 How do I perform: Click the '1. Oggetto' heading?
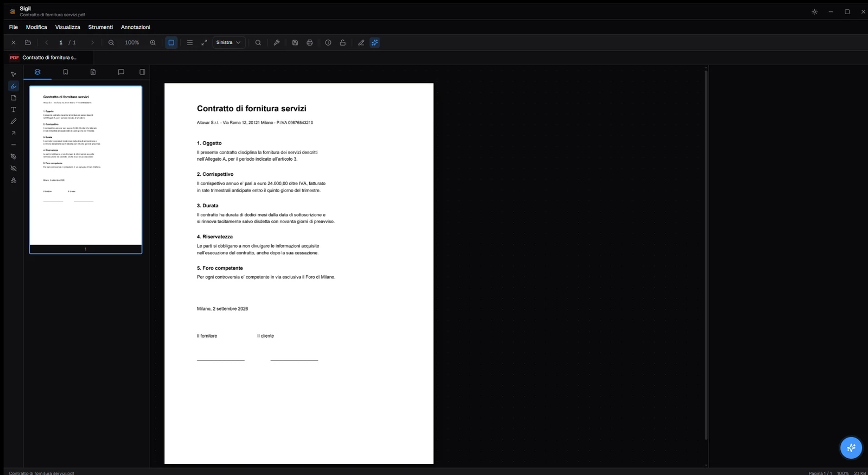pos(209,143)
